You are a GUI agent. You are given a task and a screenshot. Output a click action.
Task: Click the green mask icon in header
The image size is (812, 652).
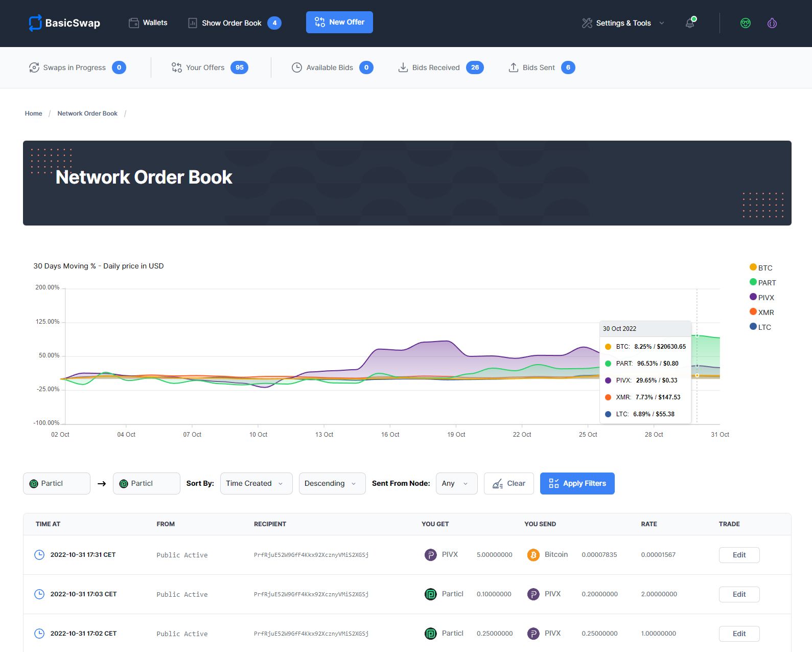click(x=746, y=23)
